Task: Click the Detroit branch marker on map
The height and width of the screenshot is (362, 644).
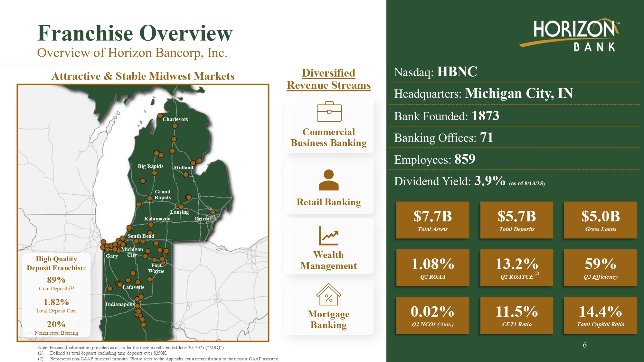Action: [213, 212]
